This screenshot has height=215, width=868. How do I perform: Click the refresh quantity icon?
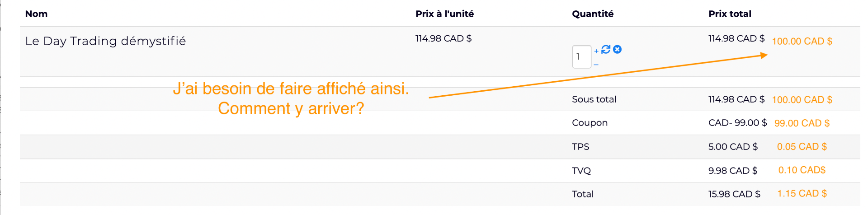(606, 49)
